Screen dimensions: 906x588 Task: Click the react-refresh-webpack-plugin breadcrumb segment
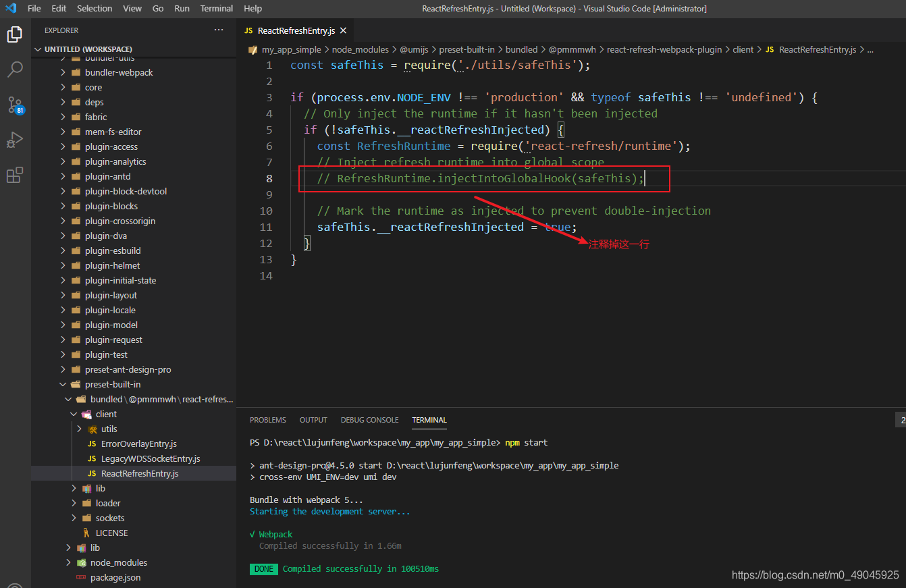pyautogui.click(x=664, y=49)
